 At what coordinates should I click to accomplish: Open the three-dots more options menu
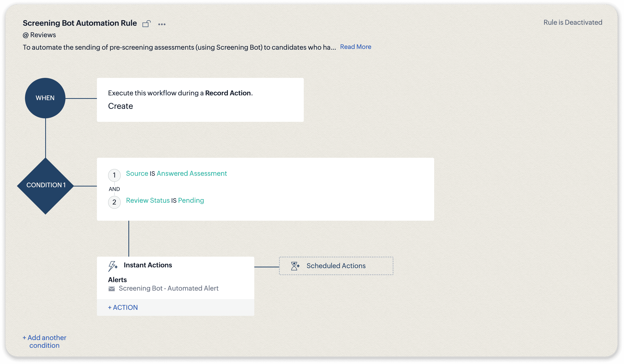[x=162, y=24]
